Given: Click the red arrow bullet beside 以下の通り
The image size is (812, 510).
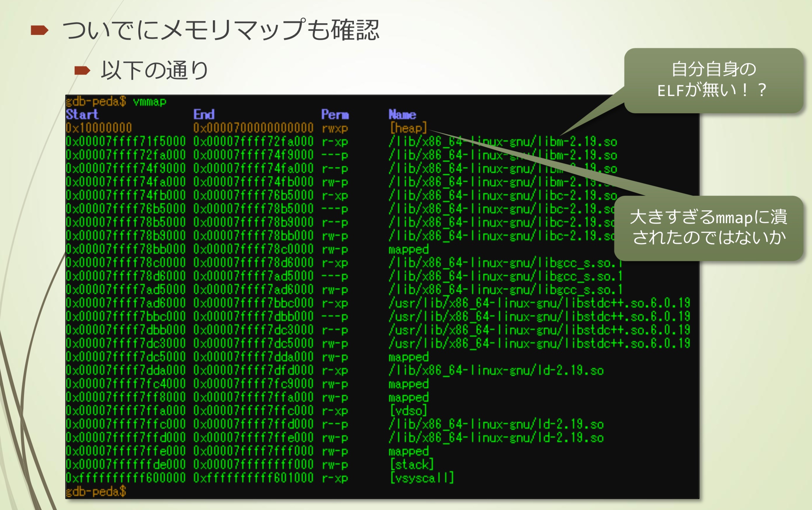Looking at the screenshot, I should (82, 70).
